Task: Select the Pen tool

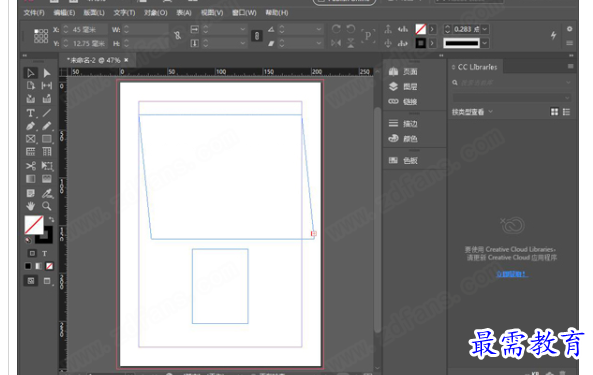Action: pos(30,126)
